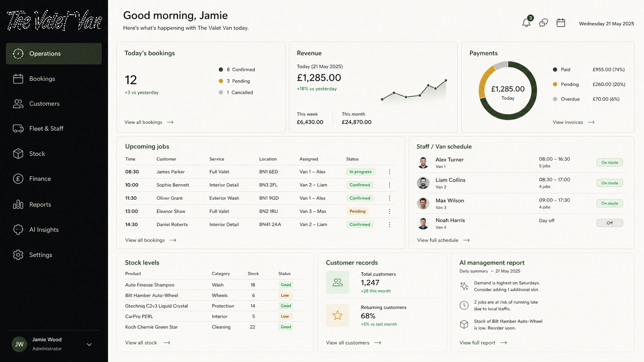Open options menu for Oliver Grant job
Image resolution: width=644 pixels, height=362 pixels.
[389, 198]
